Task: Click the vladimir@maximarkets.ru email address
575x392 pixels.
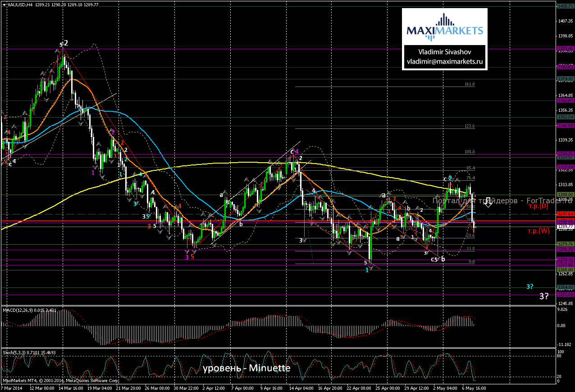Action: (444, 62)
